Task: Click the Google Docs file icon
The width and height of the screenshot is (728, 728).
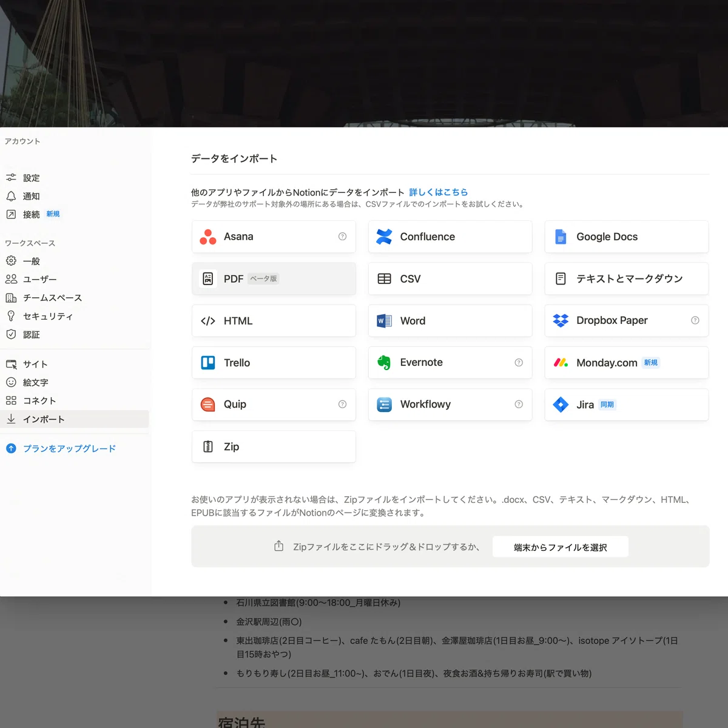Action: point(561,237)
